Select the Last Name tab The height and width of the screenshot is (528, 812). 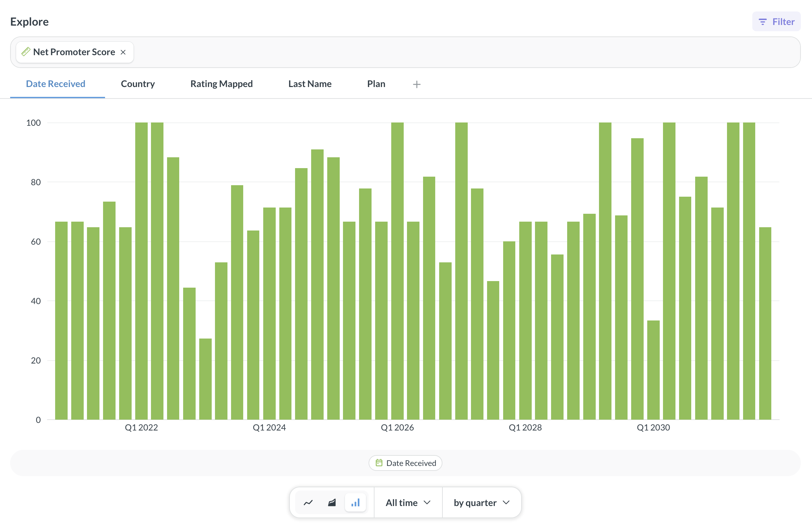pos(310,84)
